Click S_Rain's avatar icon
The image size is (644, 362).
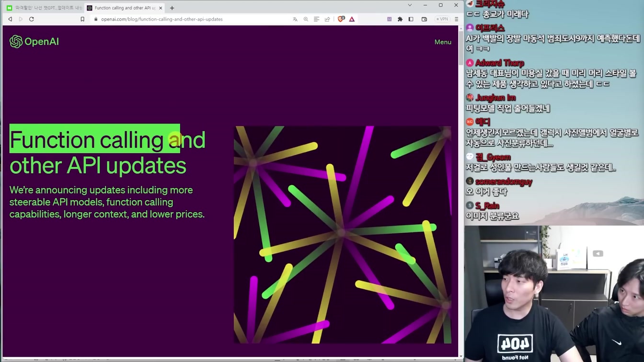point(470,205)
